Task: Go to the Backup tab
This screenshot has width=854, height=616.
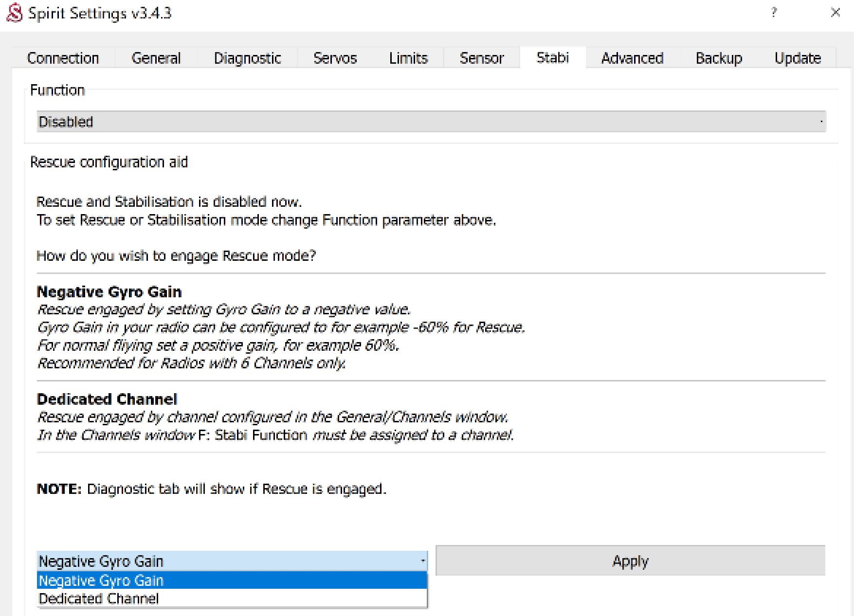Action: [718, 58]
